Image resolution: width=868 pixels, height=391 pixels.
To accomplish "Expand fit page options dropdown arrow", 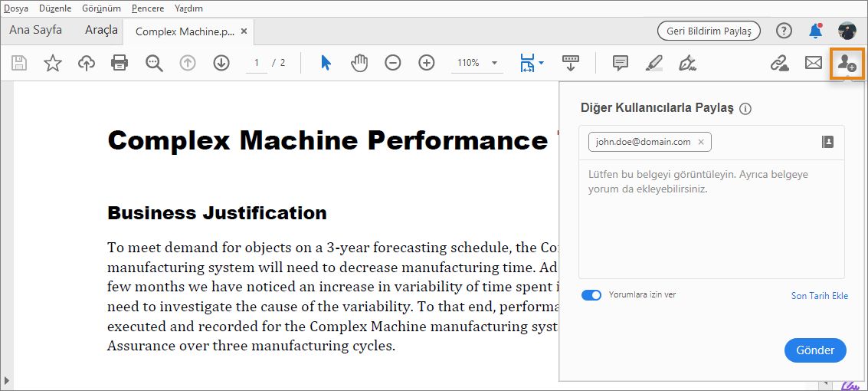I will click(x=542, y=63).
